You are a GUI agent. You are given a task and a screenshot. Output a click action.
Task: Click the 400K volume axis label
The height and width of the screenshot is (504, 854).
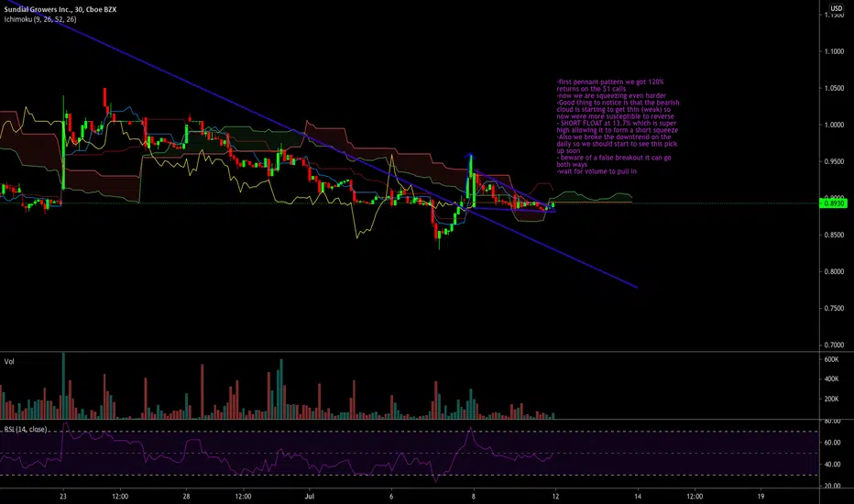pos(831,379)
